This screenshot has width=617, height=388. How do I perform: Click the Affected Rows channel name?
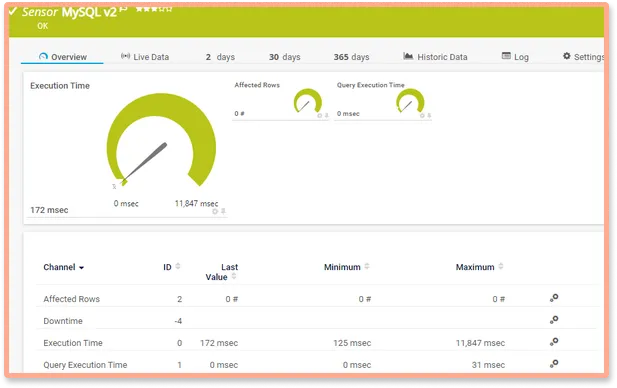pyautogui.click(x=71, y=299)
